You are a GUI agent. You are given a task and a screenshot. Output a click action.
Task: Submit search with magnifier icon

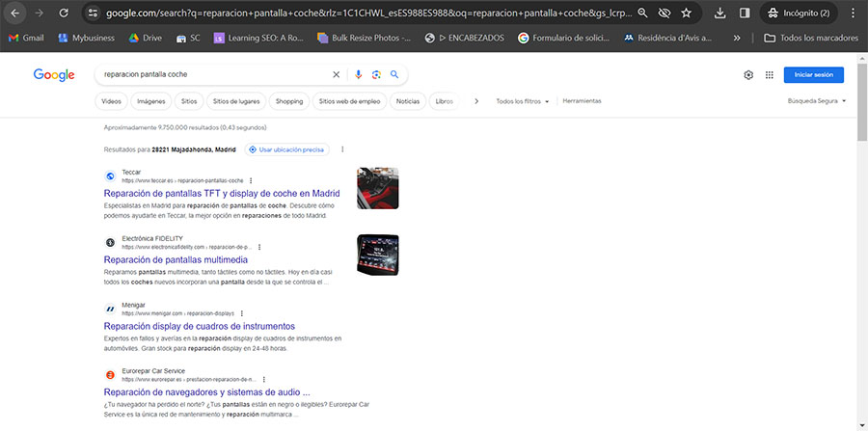click(x=394, y=74)
